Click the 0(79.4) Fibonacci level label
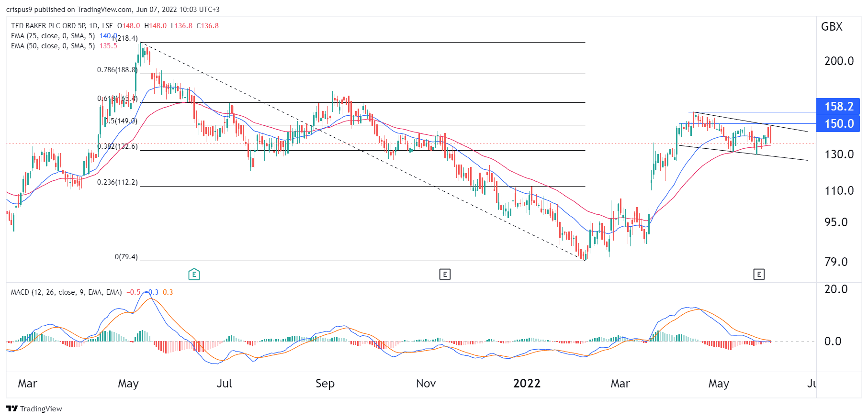The height and width of the screenshot is (419, 868). point(126,257)
